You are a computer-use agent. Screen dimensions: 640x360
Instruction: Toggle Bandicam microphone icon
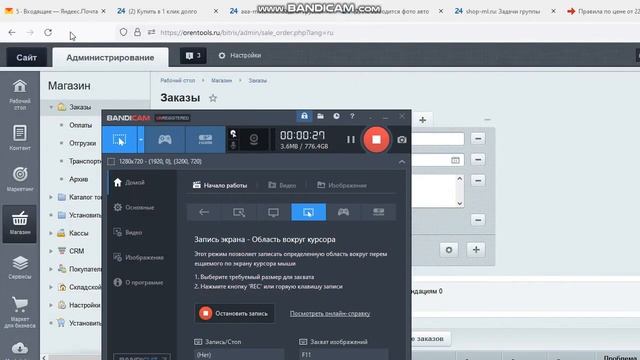233,145
